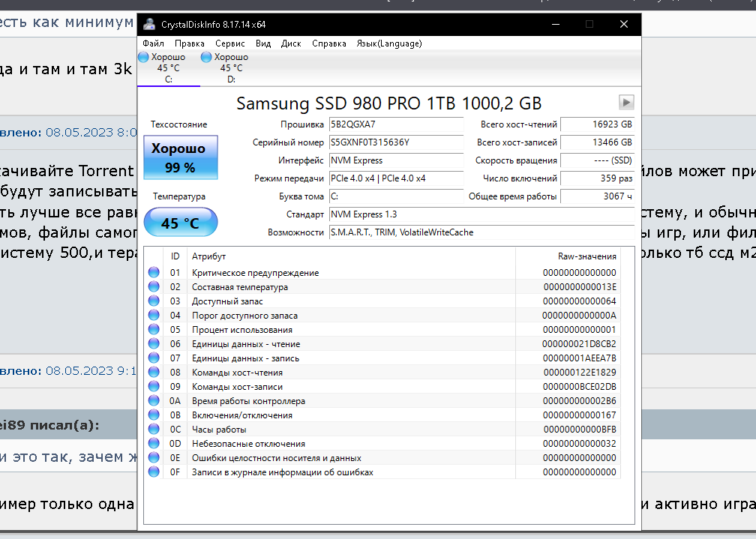
Task: Click the serial number field S5GXNF0T315636Y
Action: coord(396,142)
